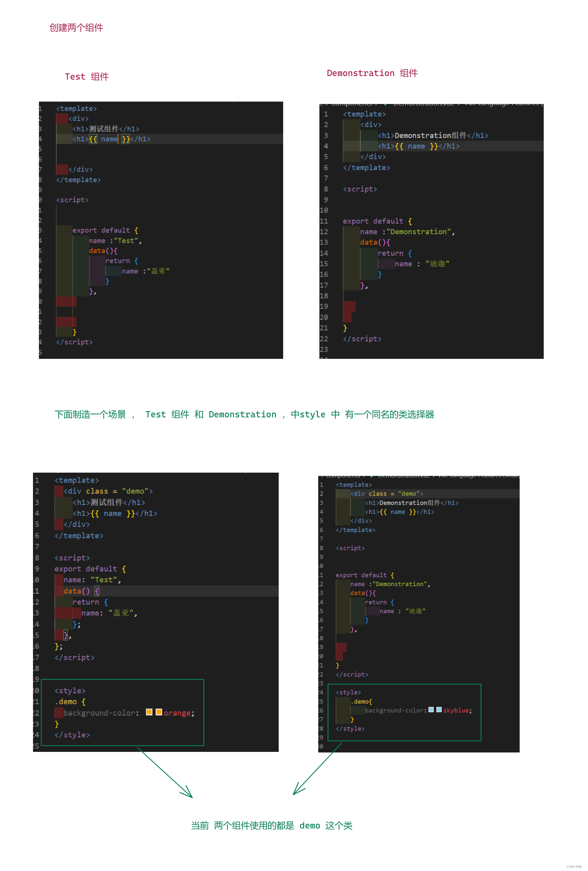
Task: Click '.demo {' selector in the bottom-left panel
Action: [70, 702]
